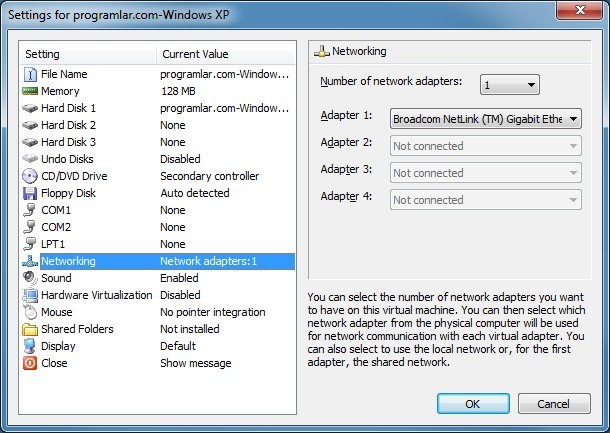This screenshot has height=433, width=610.
Task: Select the Hard Disk 1 label
Action: [x=68, y=108]
